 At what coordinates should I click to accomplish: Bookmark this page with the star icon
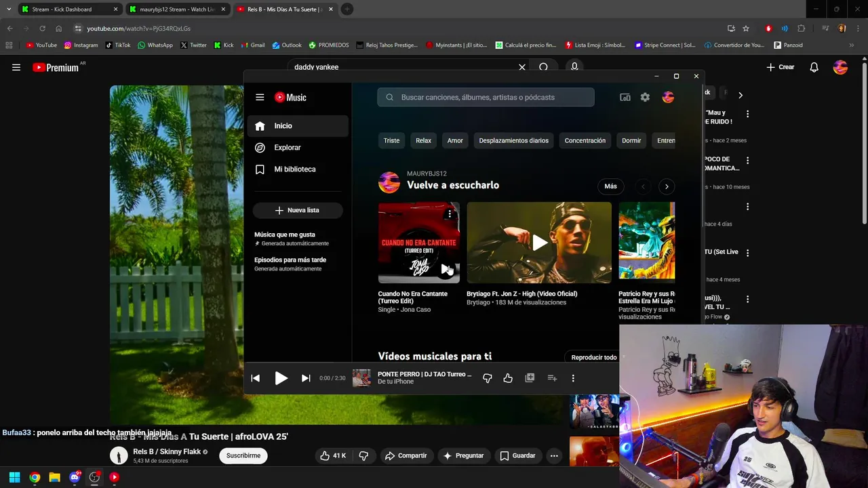coord(746,28)
